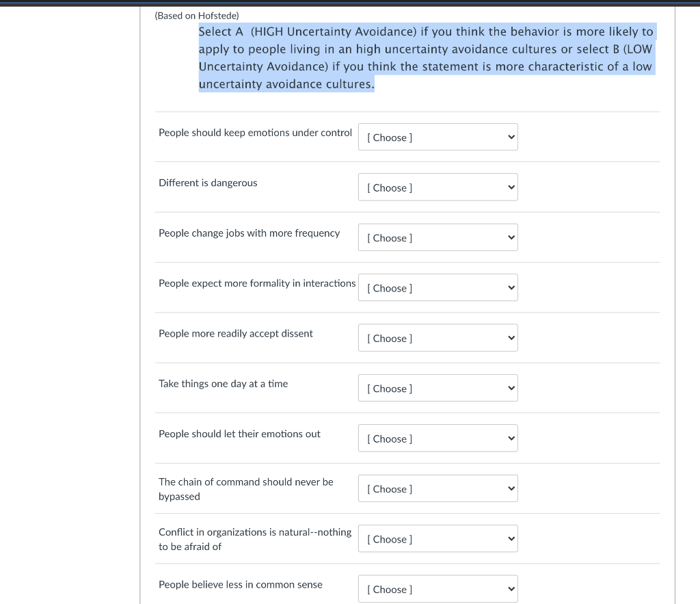Viewport: 700px width, 604px height.
Task: Open the 'People believe less in common sense' dropdown
Action: [437, 588]
